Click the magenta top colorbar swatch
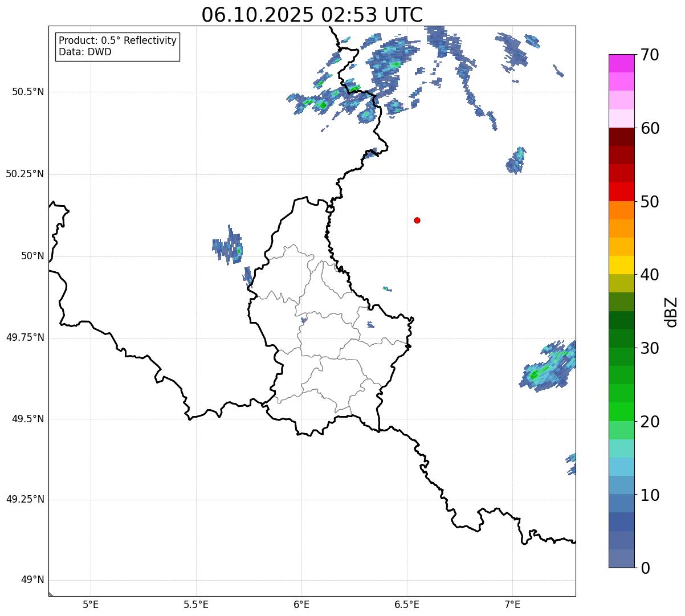The height and width of the screenshot is (616, 685). pos(621,63)
